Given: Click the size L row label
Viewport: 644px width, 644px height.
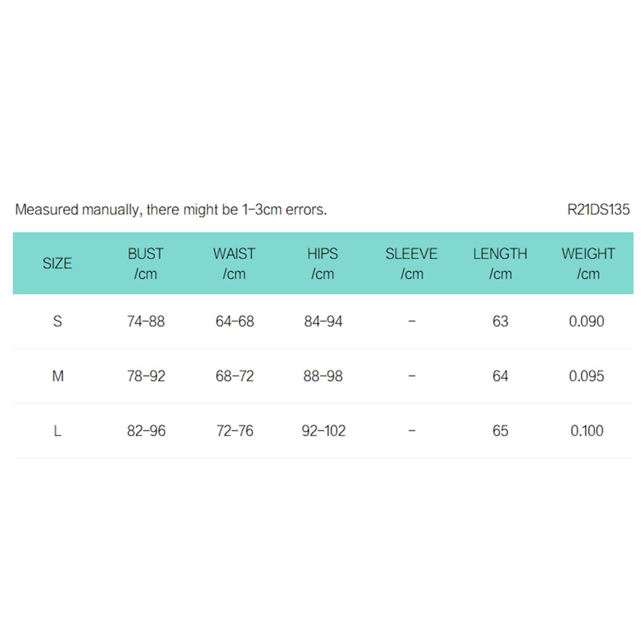Looking at the screenshot, I should coord(58,431).
